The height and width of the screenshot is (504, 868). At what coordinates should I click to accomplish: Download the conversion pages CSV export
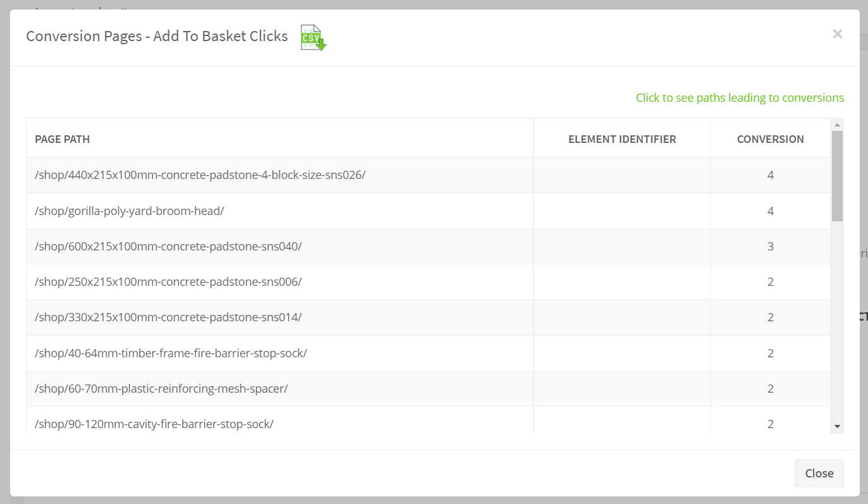click(x=313, y=37)
